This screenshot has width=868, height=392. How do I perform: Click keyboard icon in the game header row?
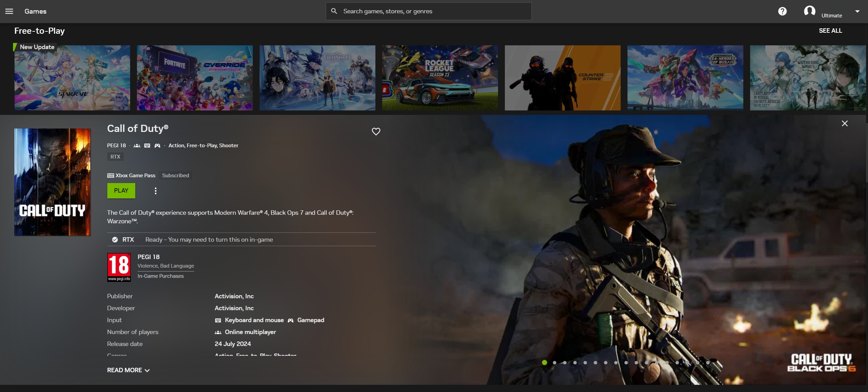[x=147, y=146]
